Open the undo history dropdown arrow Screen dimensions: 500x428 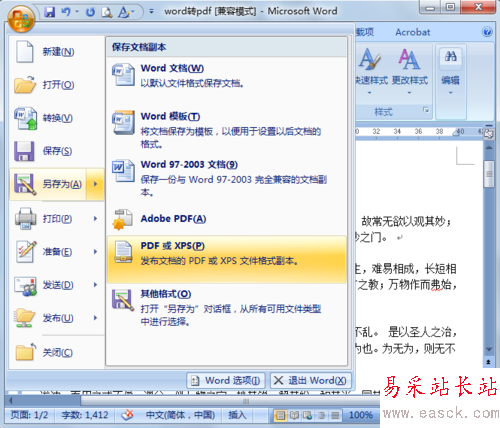77,12
